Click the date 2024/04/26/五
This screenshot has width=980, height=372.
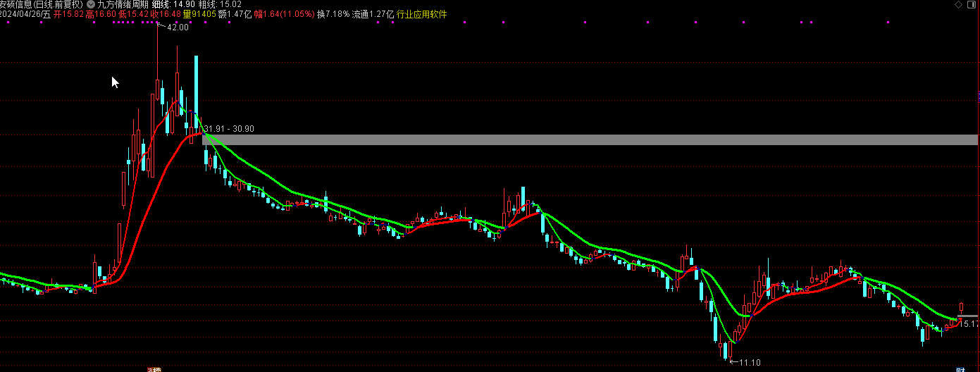pos(25,14)
